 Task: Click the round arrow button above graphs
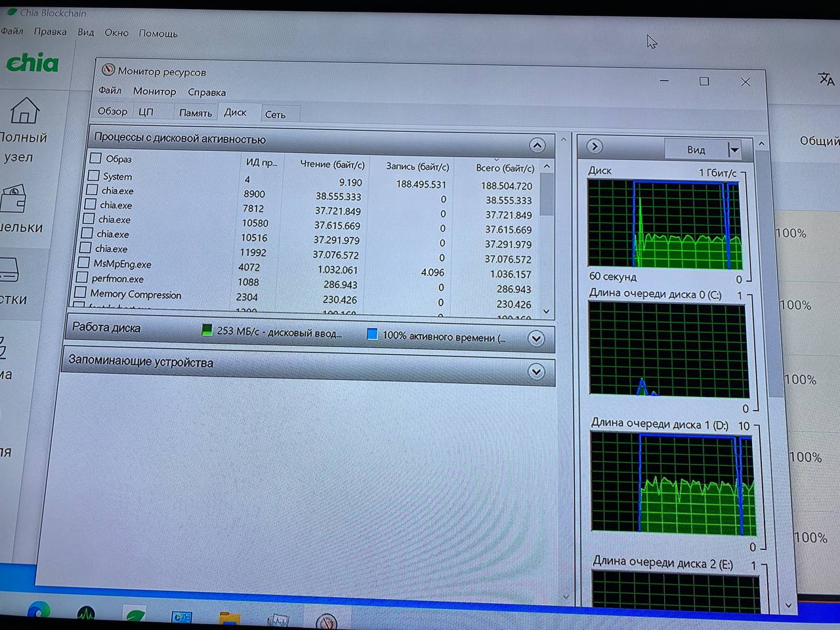(595, 146)
